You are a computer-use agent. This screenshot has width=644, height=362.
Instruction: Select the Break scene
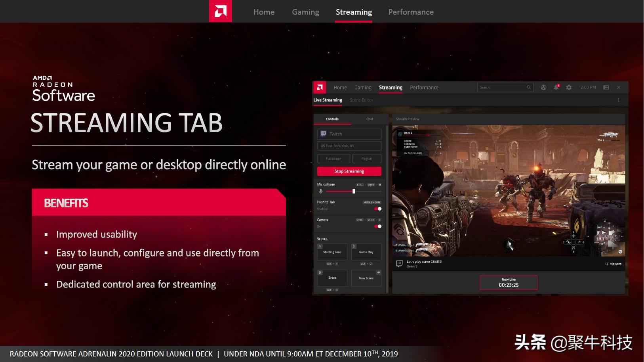[332, 278]
